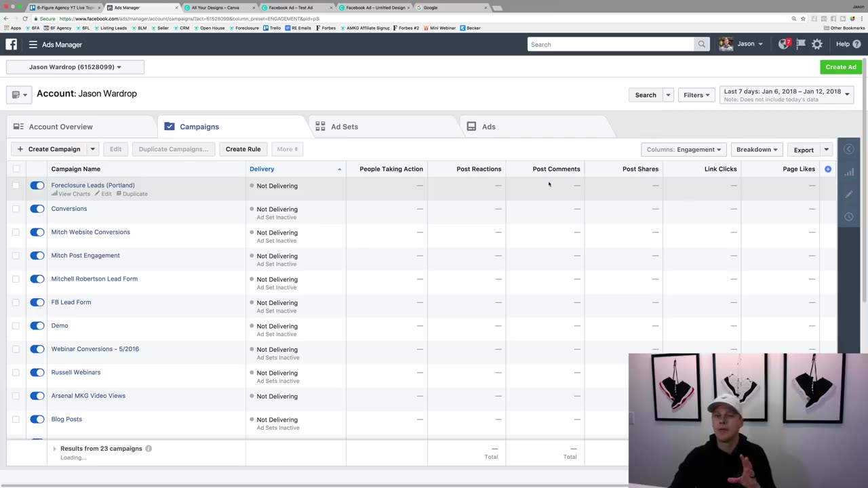This screenshot has height=488, width=868.
Task: Open the Filters dropdown
Action: (696, 95)
